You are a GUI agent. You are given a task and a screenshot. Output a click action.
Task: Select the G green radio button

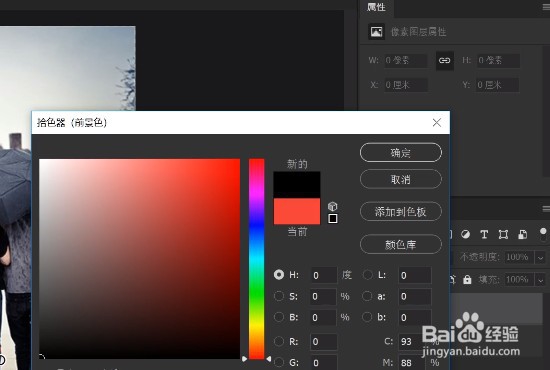(279, 362)
